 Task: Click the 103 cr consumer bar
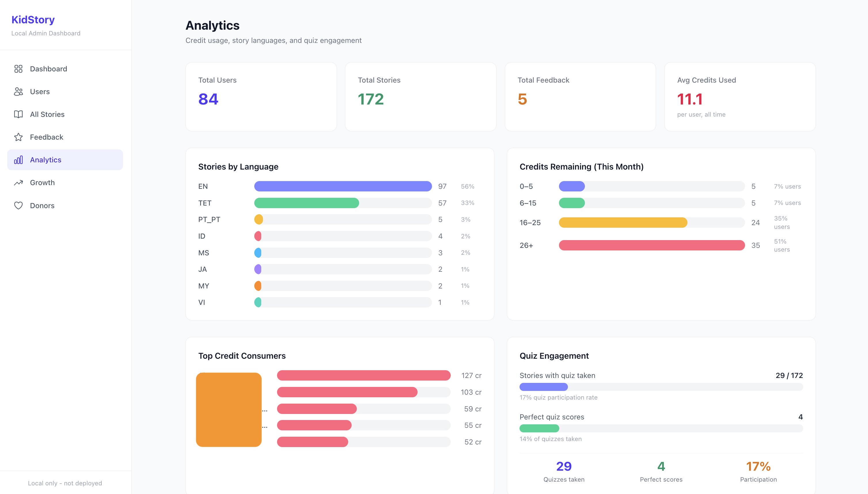pyautogui.click(x=364, y=392)
